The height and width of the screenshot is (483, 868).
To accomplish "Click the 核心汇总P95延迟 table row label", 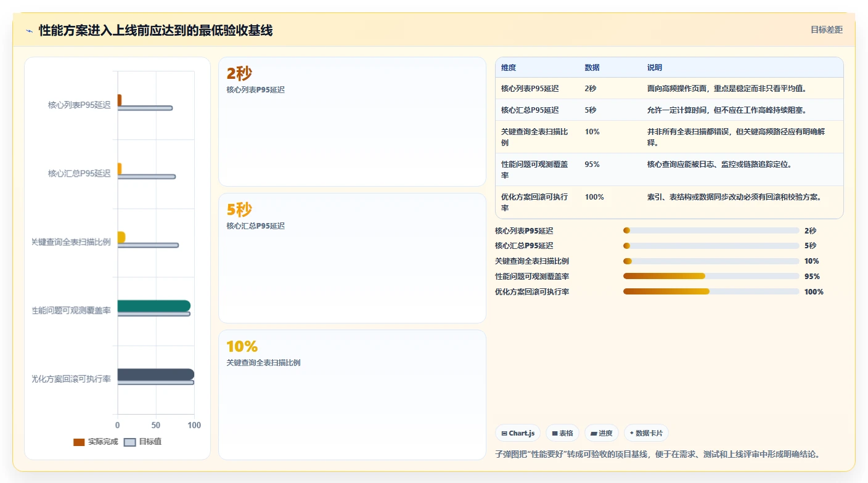I will [530, 110].
